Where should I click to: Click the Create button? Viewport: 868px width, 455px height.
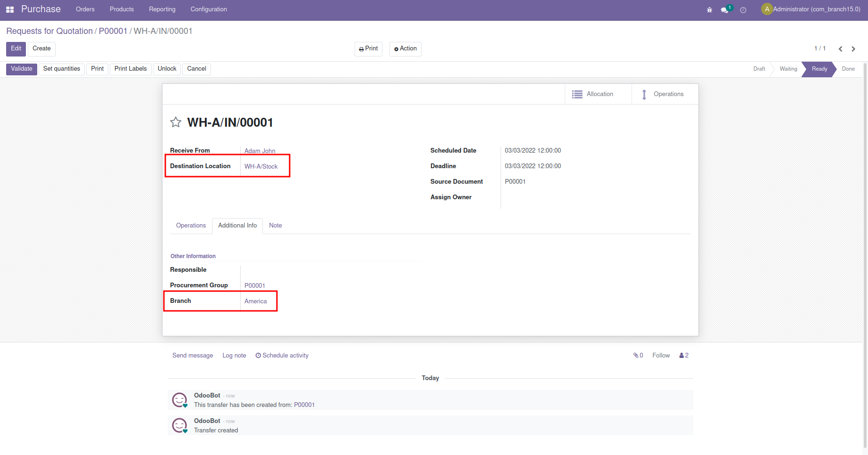pos(41,49)
